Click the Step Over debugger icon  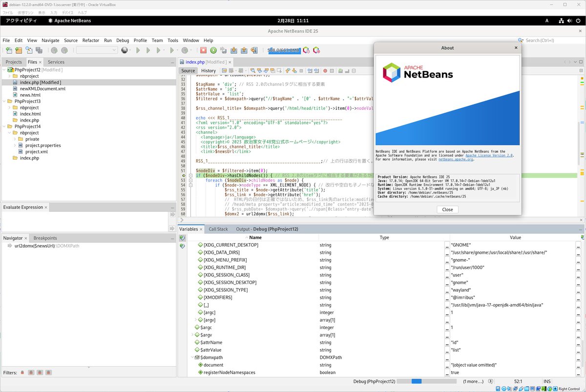[224, 50]
